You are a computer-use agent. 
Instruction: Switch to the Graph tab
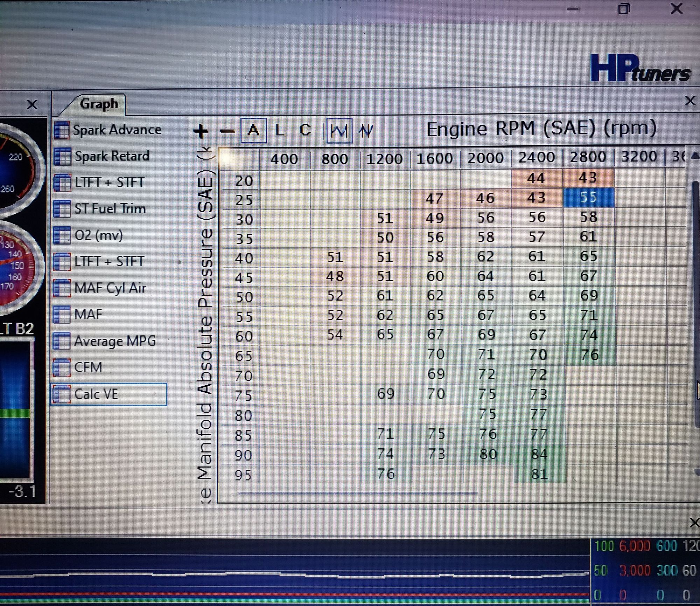[x=98, y=104]
